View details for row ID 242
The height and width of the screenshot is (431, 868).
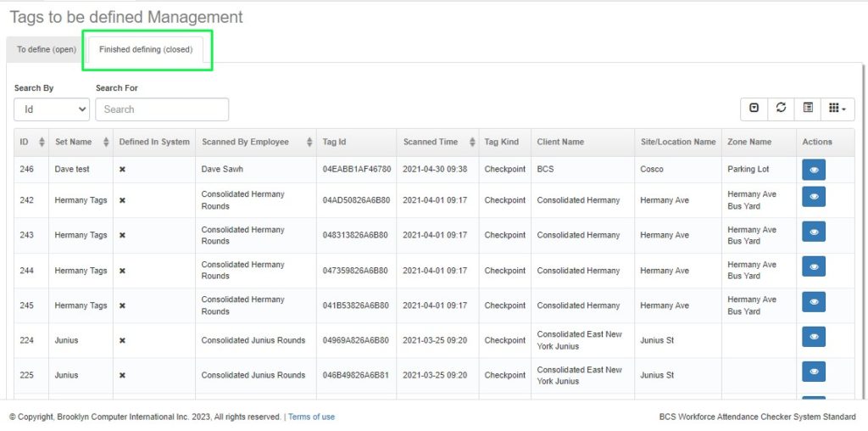814,197
